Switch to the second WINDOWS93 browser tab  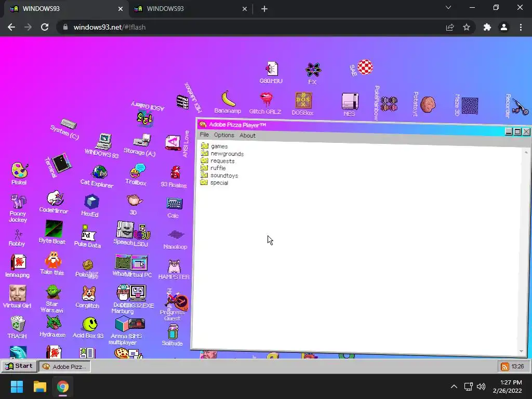click(190, 9)
